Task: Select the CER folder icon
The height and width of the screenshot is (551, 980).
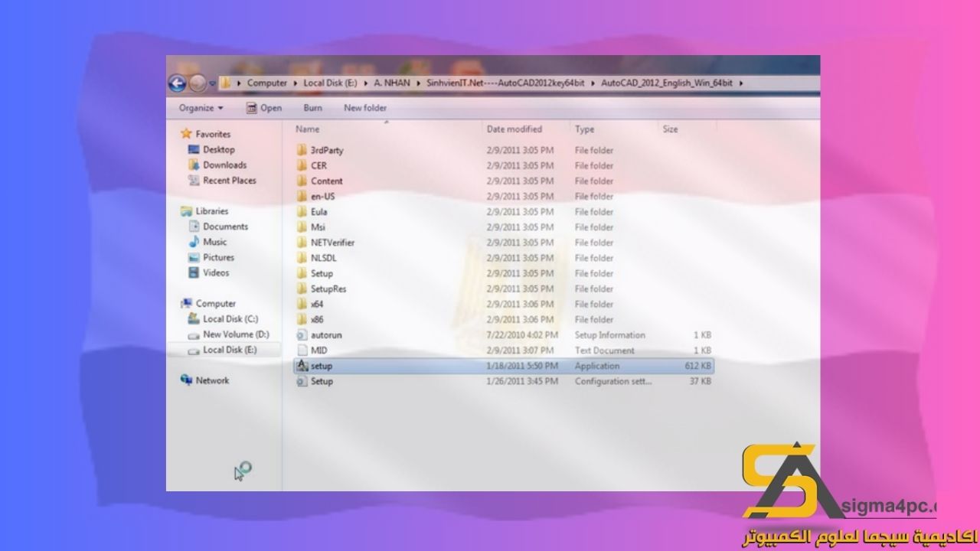Action: [x=302, y=165]
